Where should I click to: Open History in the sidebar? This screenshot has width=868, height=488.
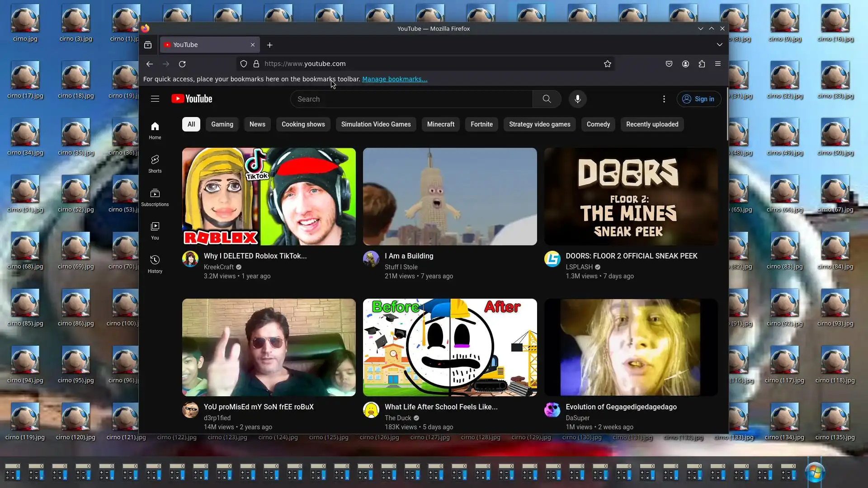pos(155,264)
